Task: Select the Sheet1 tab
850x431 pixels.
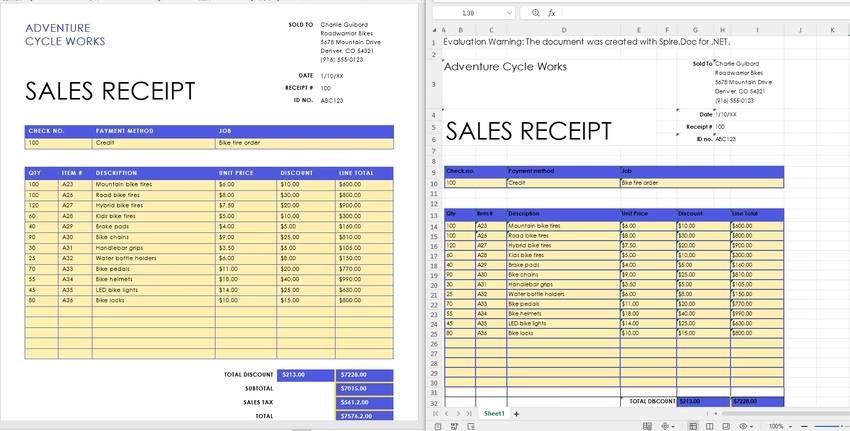Action: (494, 414)
